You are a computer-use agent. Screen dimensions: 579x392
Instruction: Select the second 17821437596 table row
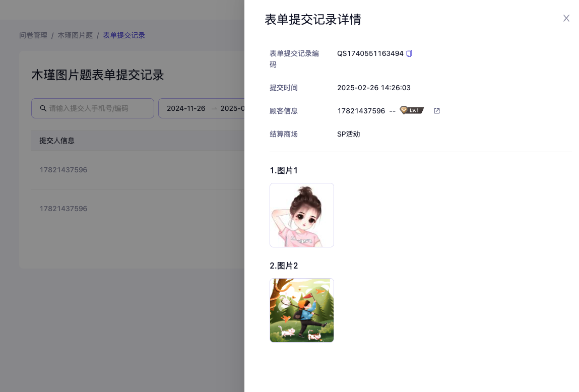(x=63, y=209)
